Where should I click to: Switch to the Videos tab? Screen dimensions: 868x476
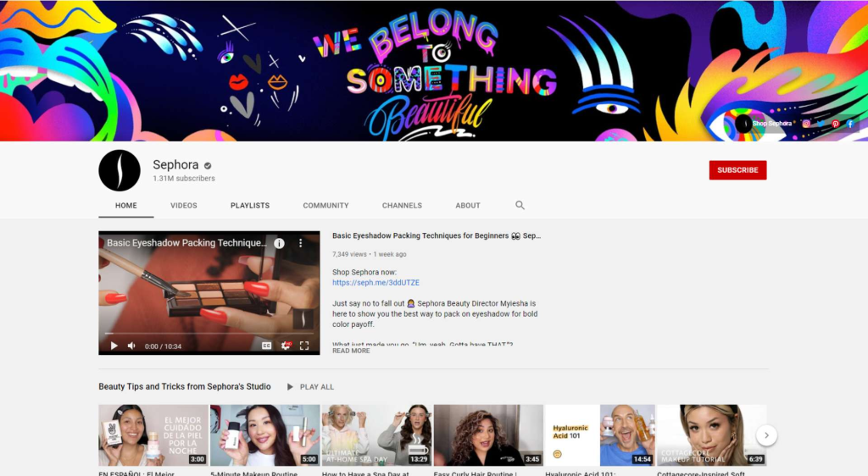[x=184, y=206]
